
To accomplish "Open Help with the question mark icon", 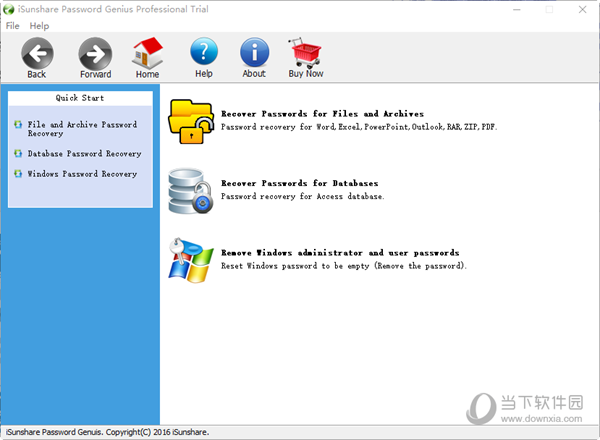I will pyautogui.click(x=204, y=51).
